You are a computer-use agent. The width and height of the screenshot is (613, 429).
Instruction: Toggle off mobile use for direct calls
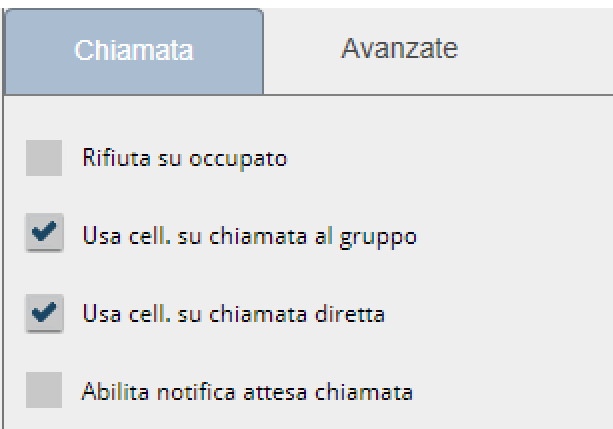pyautogui.click(x=44, y=312)
